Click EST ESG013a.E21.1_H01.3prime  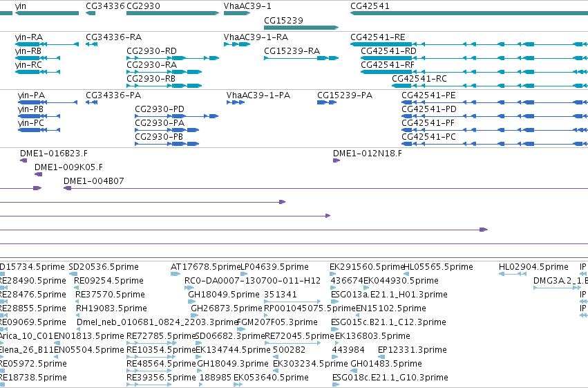(389, 295)
